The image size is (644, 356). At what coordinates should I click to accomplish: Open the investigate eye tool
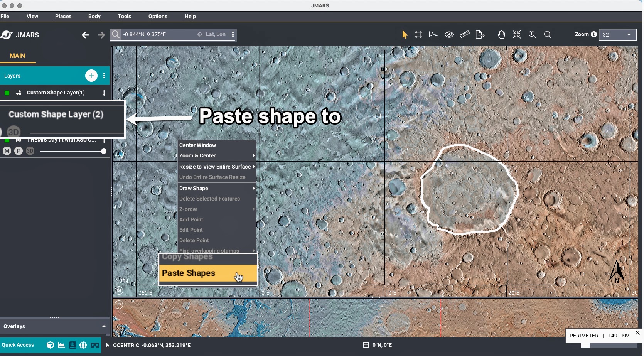click(x=449, y=35)
